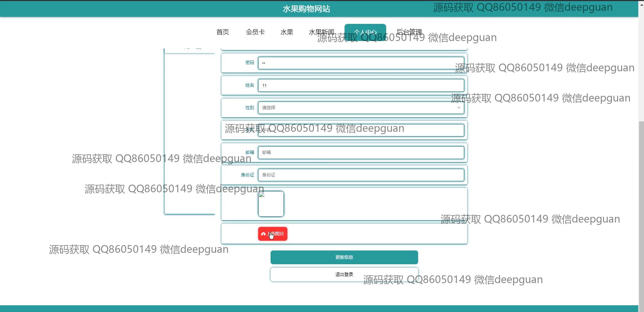The height and width of the screenshot is (312, 644).
Task: Focus the 密码 password field
Action: pos(361,63)
